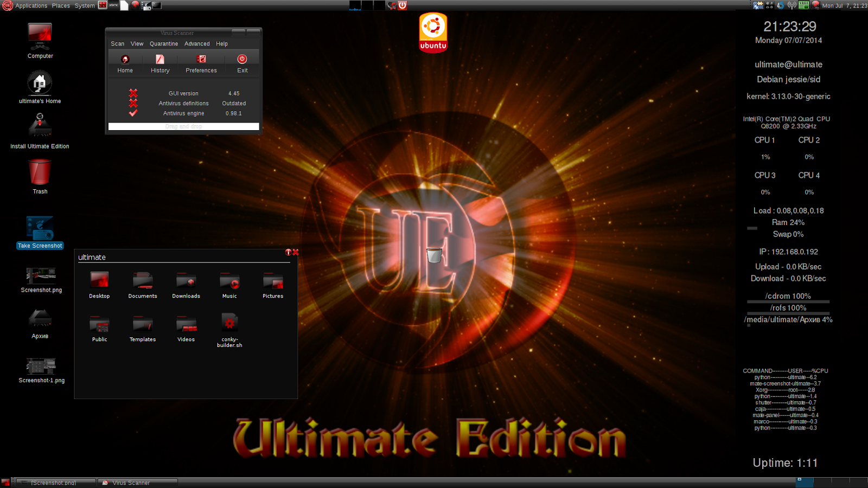Click the screenshot camera launcher in top panel
This screenshot has height=488, width=868.
tap(146, 5)
